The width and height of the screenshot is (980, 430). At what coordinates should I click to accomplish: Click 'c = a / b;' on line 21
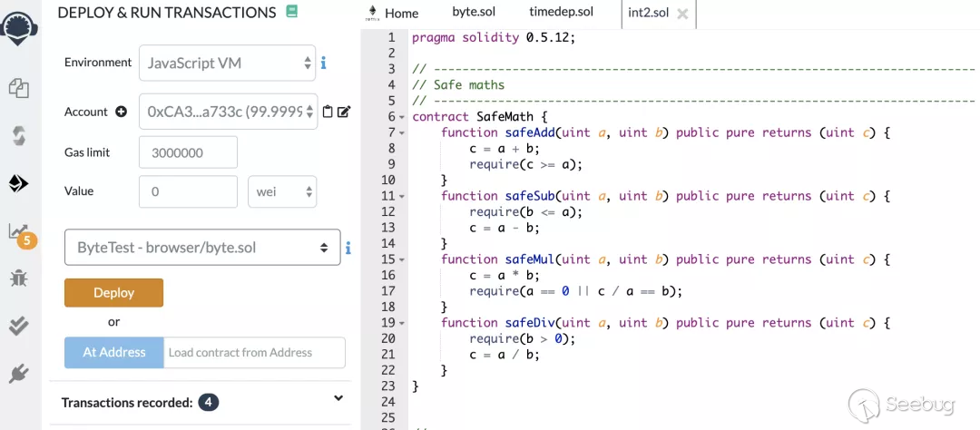pos(505,355)
